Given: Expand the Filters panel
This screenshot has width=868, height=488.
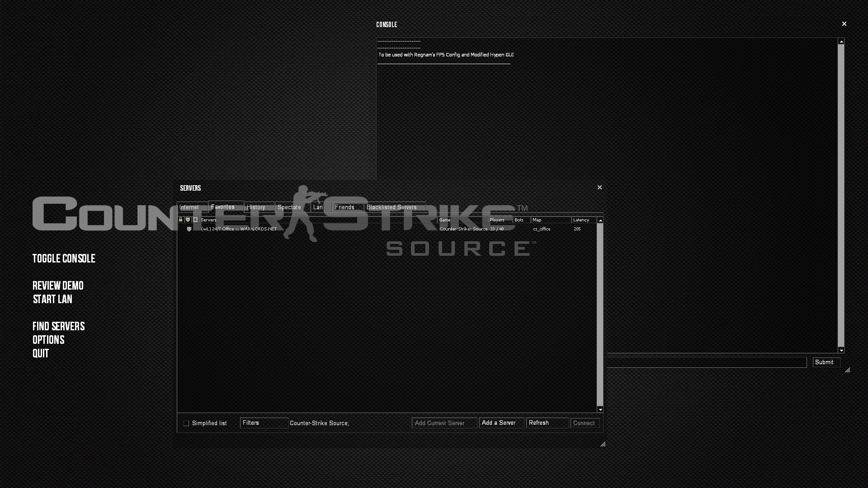Looking at the screenshot, I should pyautogui.click(x=264, y=423).
